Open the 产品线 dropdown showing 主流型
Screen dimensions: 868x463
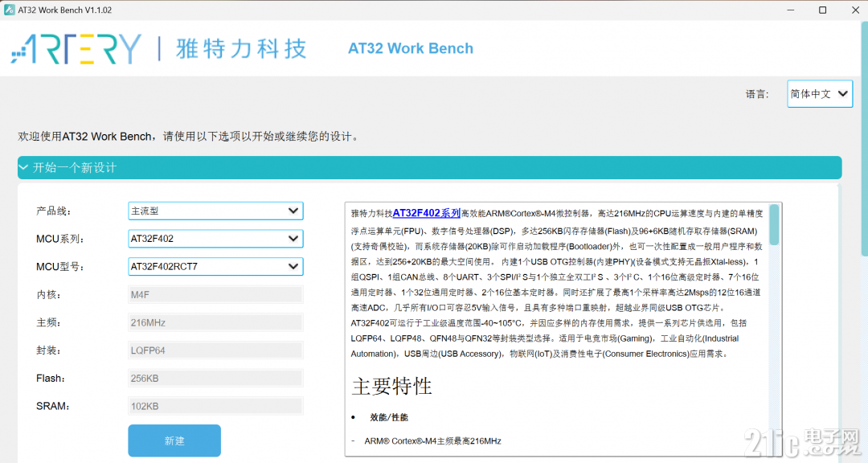click(x=215, y=211)
